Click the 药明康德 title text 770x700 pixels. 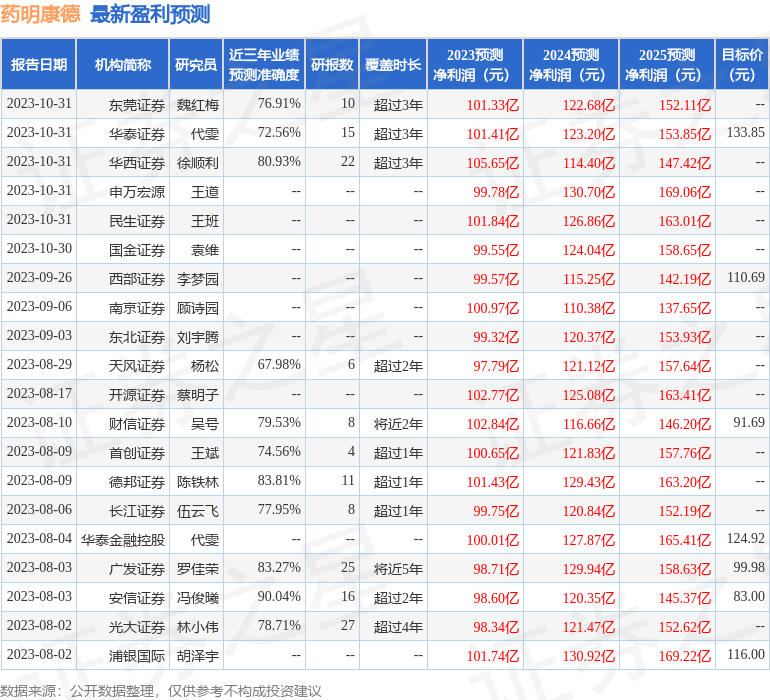40,14
